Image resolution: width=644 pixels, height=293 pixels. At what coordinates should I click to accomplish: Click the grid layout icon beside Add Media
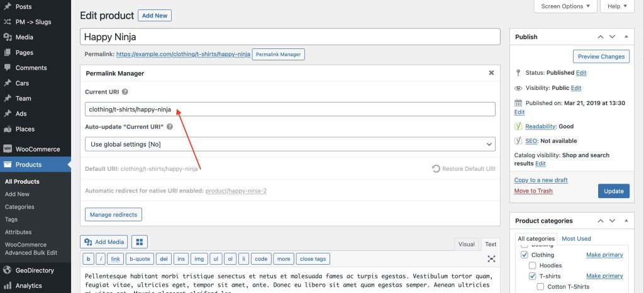click(140, 242)
